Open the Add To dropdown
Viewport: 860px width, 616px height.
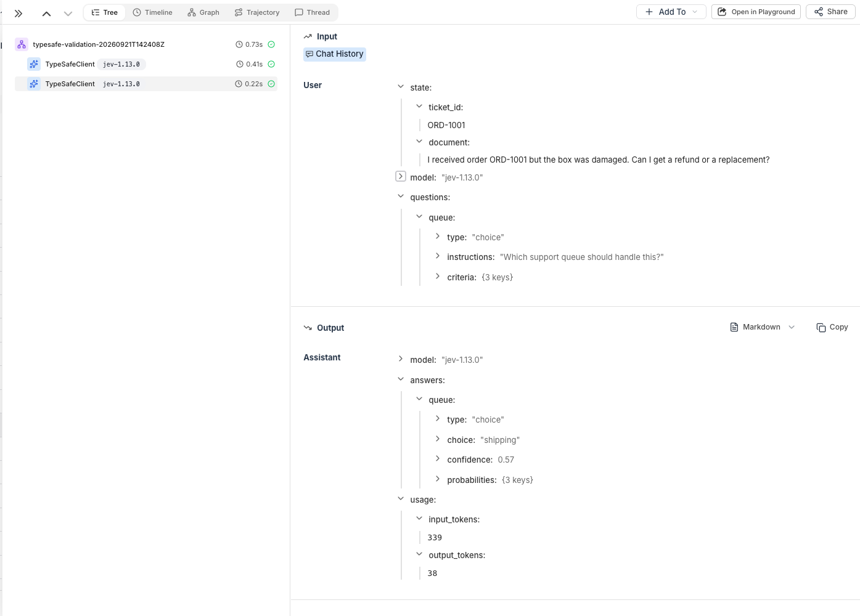coord(671,12)
